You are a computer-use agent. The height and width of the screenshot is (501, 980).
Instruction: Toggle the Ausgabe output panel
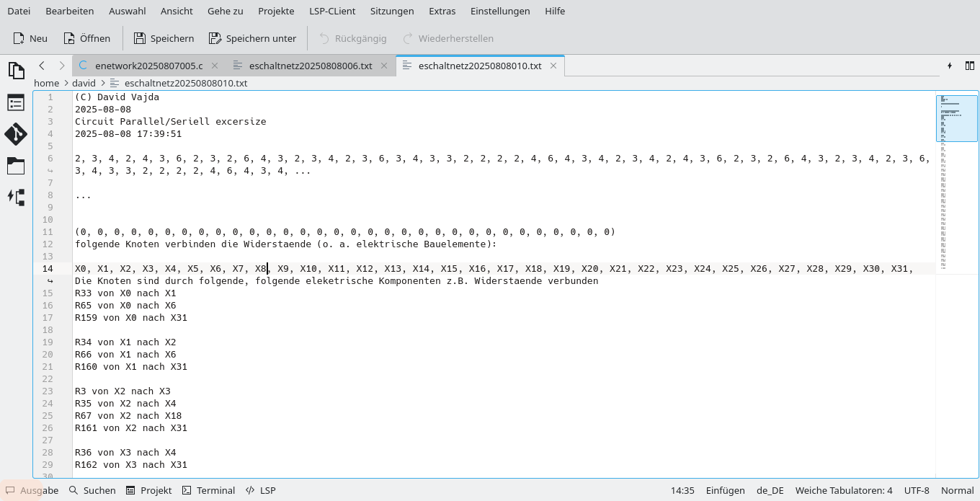click(32, 490)
